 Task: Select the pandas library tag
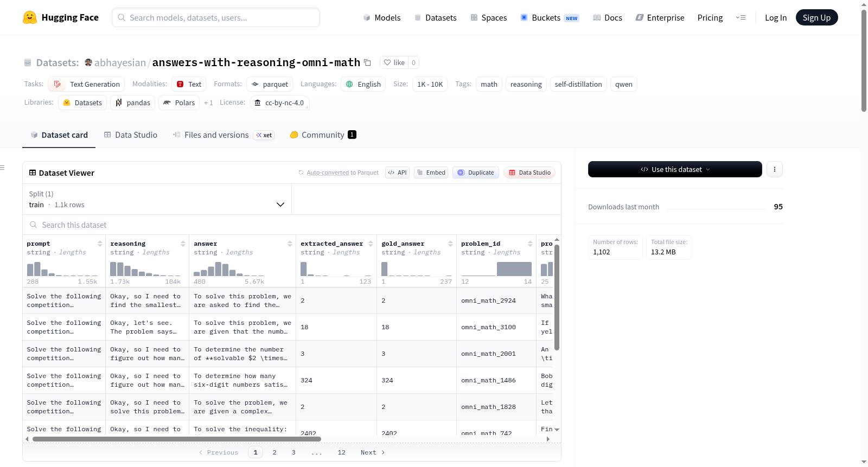tap(132, 103)
